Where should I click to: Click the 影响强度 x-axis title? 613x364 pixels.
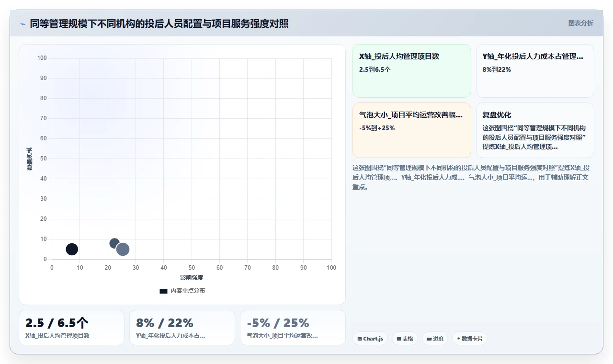[192, 278]
